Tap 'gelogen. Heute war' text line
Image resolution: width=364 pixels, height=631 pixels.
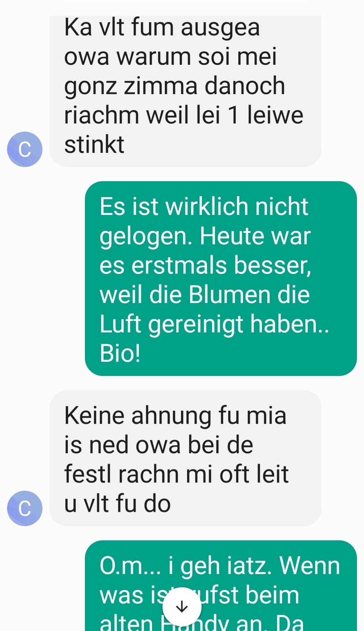tap(205, 236)
